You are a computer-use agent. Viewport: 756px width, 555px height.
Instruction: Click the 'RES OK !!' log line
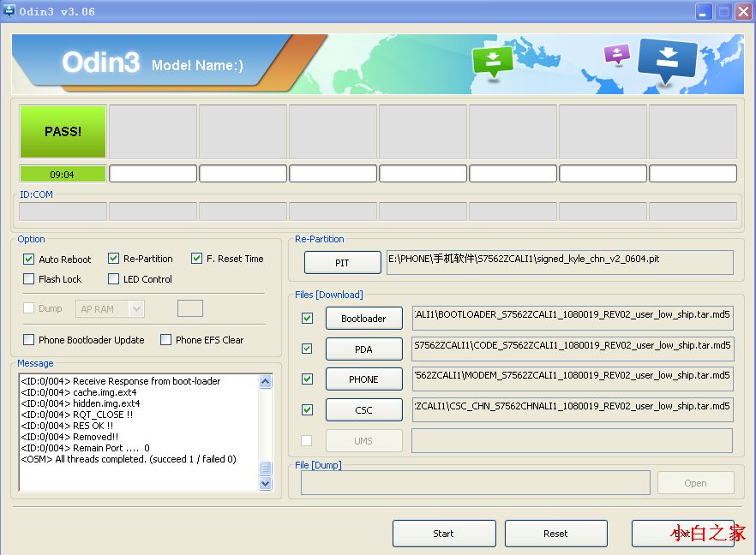[x=67, y=426]
